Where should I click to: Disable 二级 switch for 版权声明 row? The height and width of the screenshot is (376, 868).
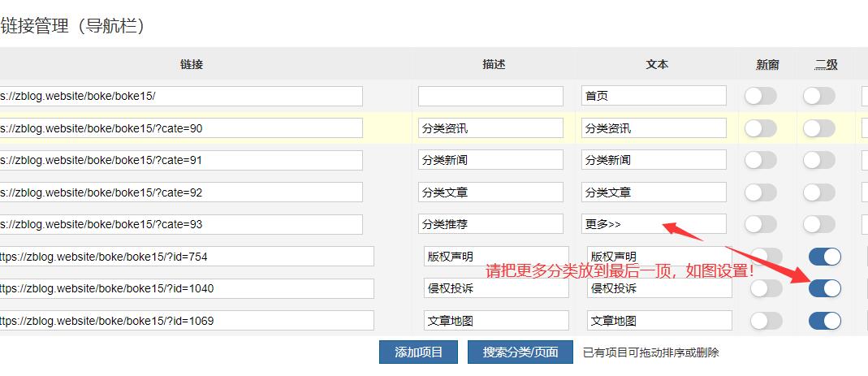(825, 257)
